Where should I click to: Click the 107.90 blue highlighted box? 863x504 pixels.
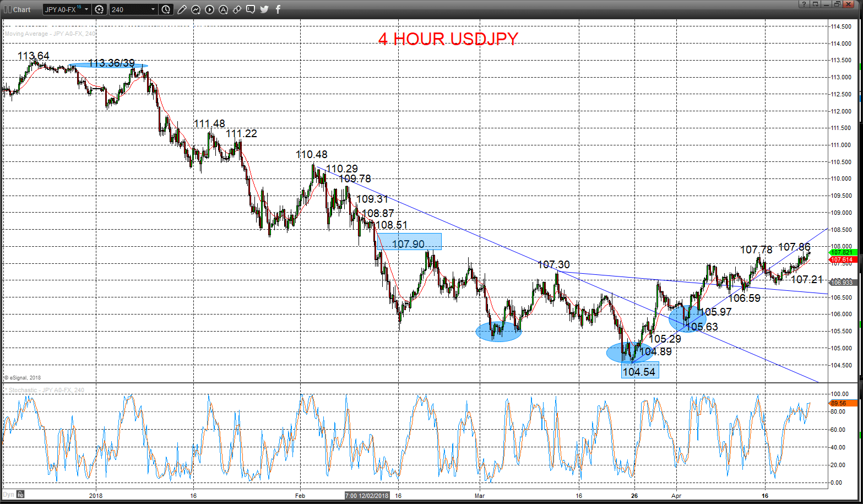click(409, 241)
